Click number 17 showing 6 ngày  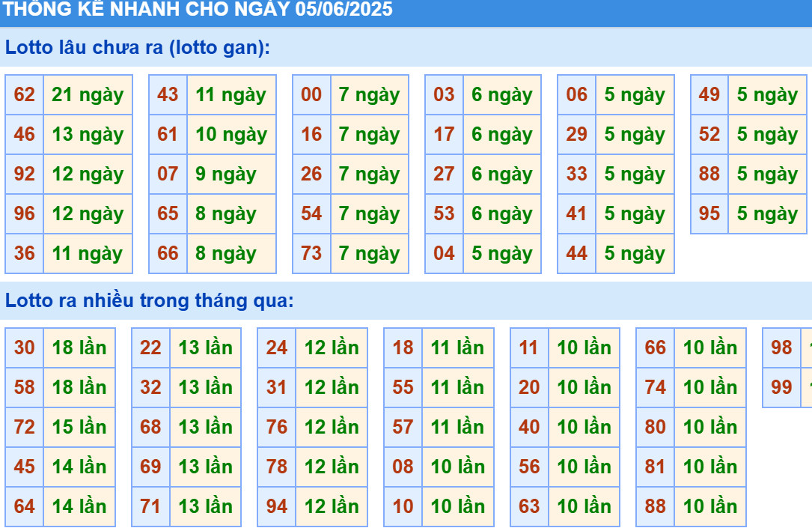(x=444, y=134)
